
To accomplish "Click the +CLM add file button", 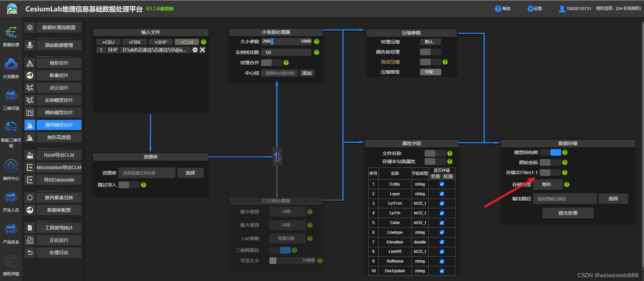I will [187, 42].
